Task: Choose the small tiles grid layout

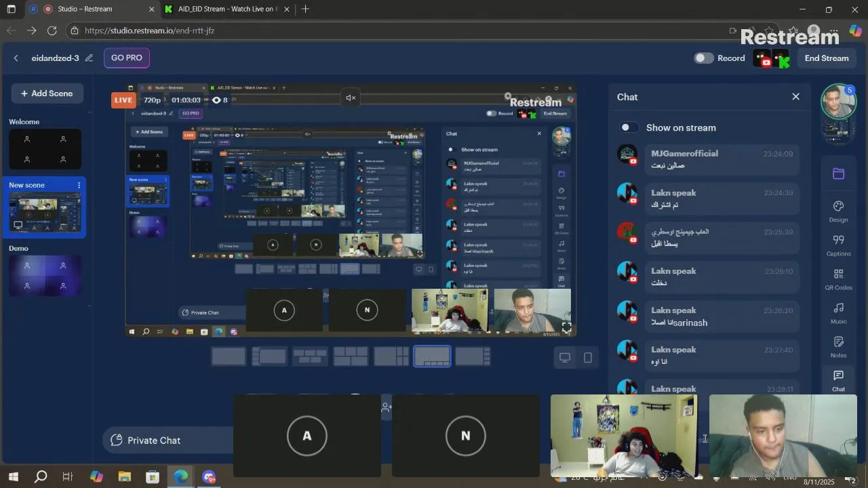Action: [x=310, y=356]
